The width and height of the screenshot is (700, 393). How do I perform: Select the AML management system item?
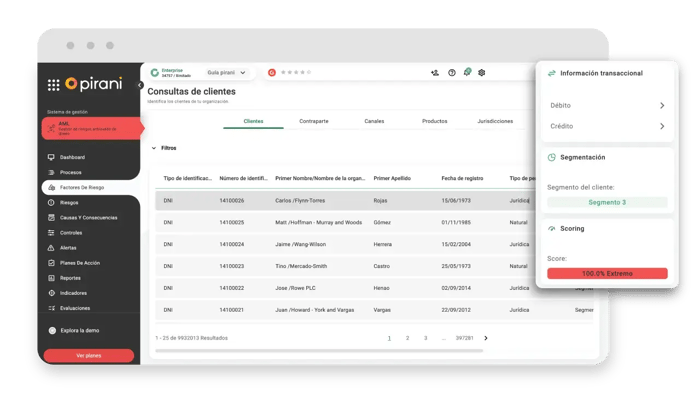tap(92, 129)
